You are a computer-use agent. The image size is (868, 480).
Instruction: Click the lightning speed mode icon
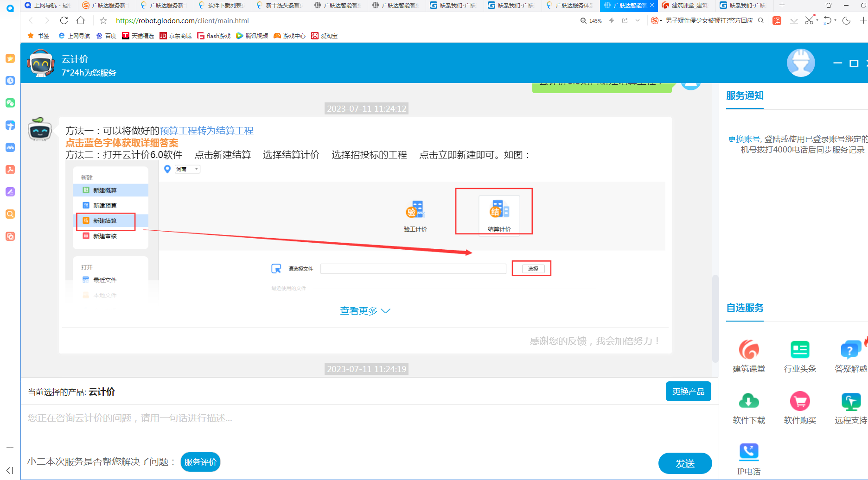612,20
